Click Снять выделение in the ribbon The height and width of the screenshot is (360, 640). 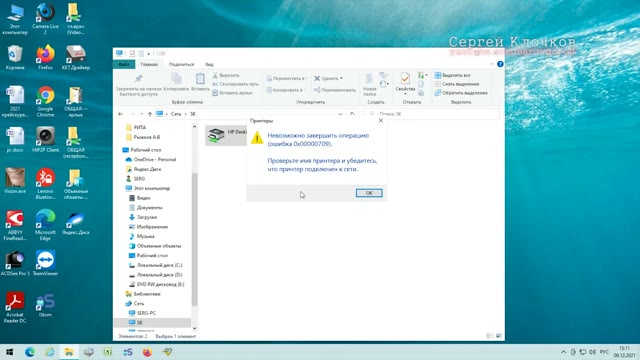pos(457,84)
